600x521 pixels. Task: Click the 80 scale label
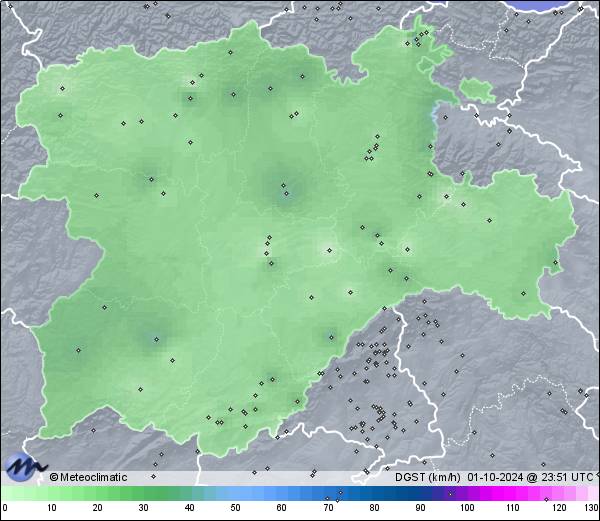(374, 508)
